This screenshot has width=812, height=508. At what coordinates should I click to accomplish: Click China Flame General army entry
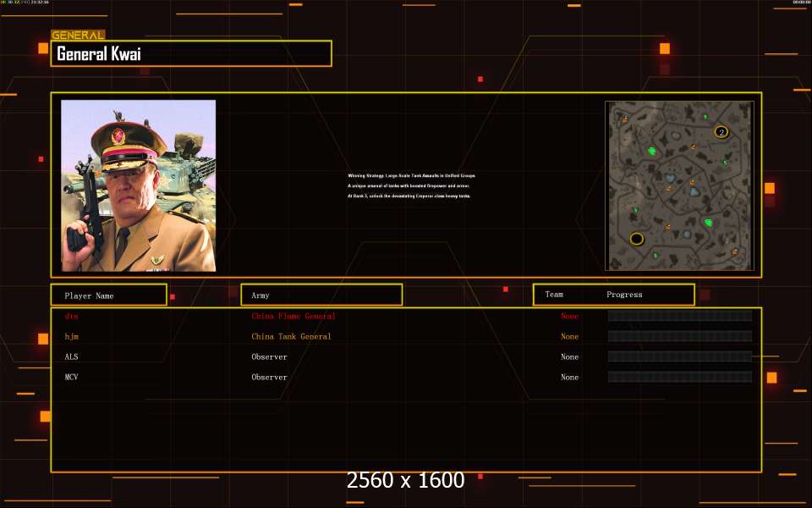294,316
